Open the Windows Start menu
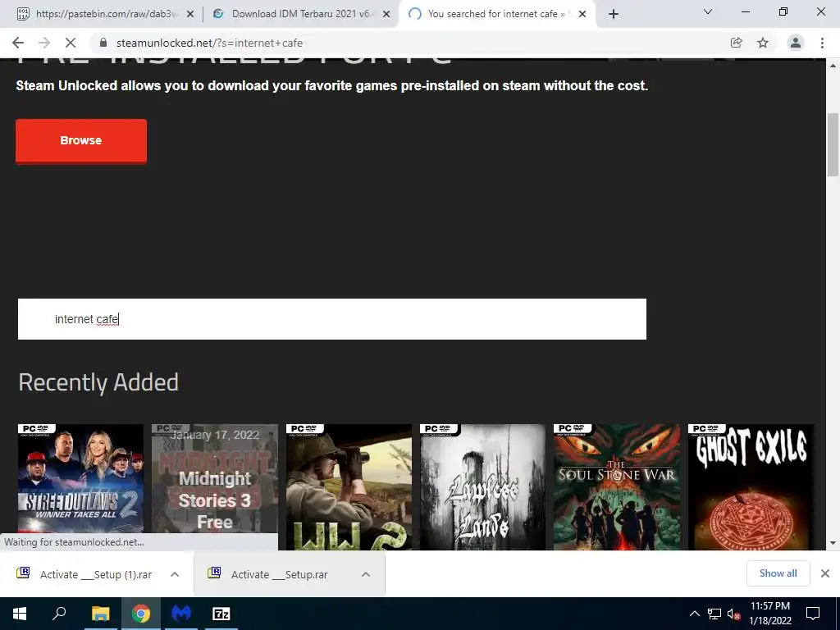 [20, 614]
